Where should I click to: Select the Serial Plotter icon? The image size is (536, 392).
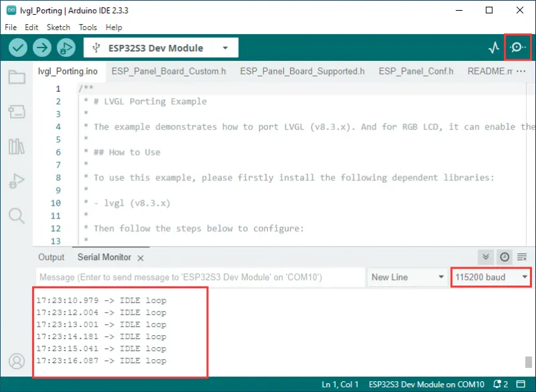click(492, 48)
